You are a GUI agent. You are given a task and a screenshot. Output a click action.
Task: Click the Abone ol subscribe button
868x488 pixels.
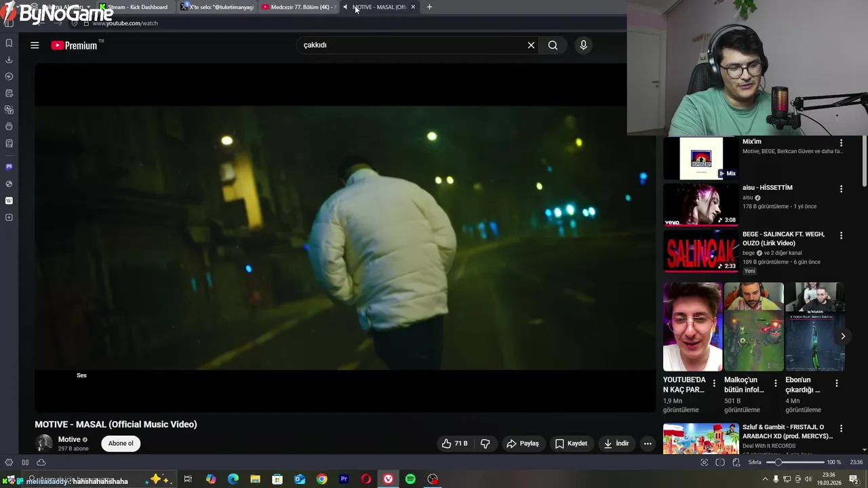coord(121,443)
